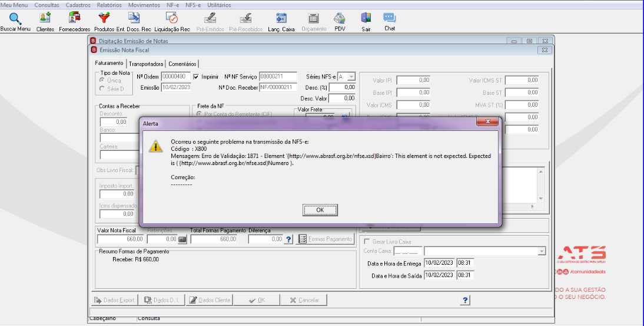Open the Produtos toolbar icon

tap(104, 22)
